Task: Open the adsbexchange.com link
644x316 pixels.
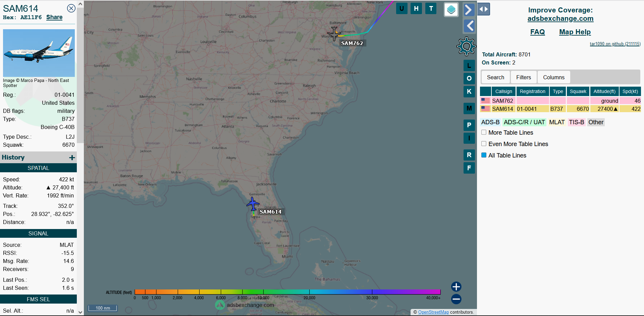Action: pos(560,19)
